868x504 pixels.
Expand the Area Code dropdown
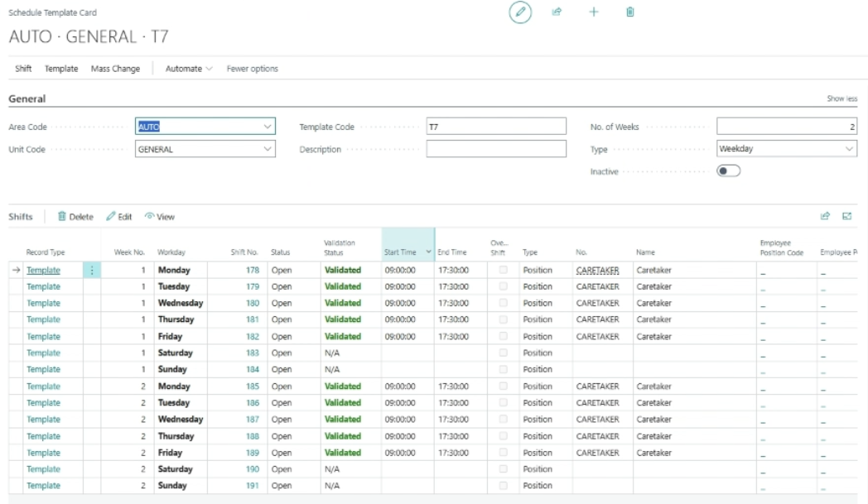(267, 127)
